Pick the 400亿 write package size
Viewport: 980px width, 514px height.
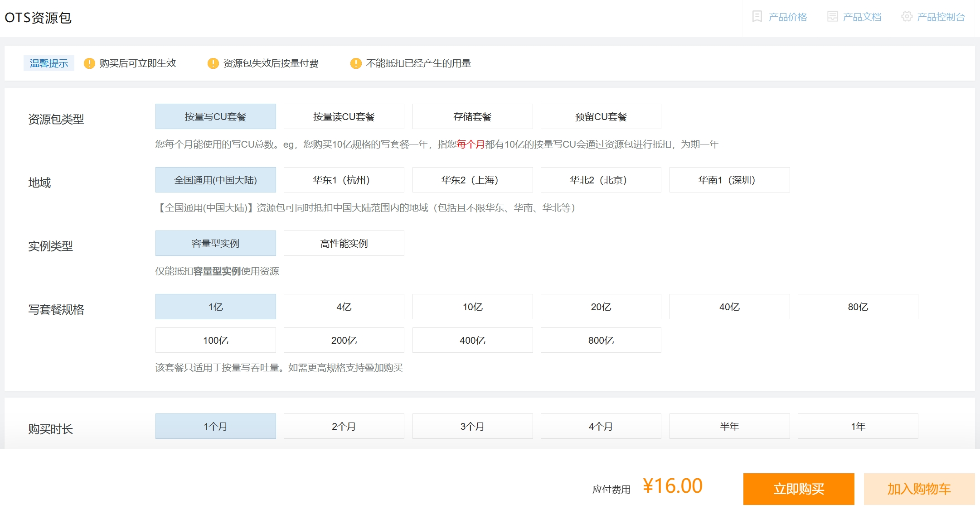[473, 340]
